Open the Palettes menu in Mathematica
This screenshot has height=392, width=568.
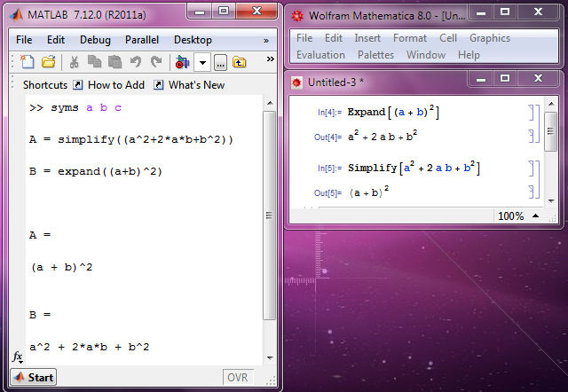pyautogui.click(x=375, y=55)
